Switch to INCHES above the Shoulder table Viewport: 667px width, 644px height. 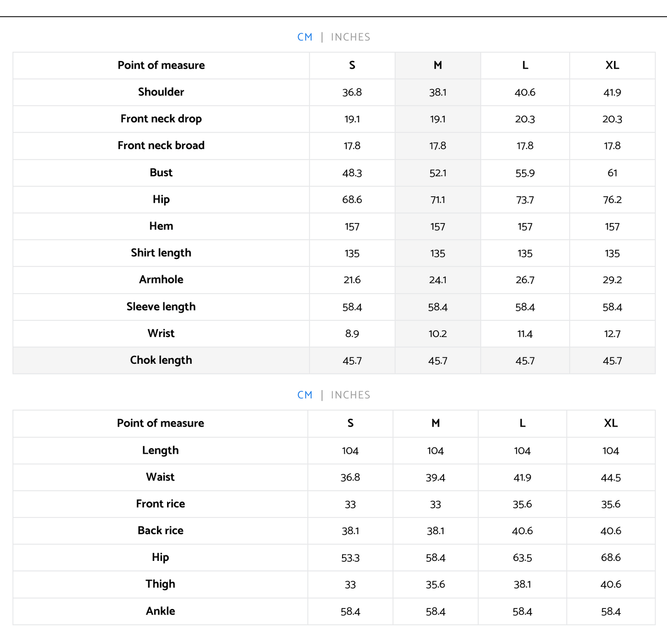pyautogui.click(x=350, y=37)
